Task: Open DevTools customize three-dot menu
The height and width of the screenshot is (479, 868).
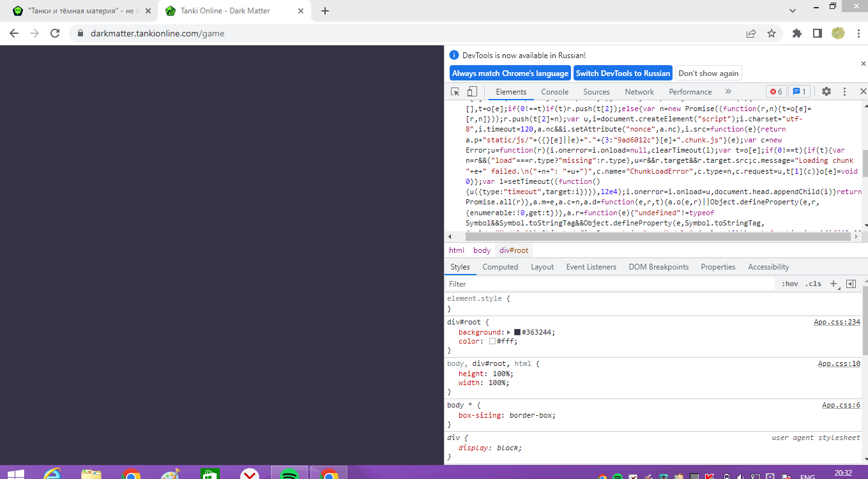Action: coord(844,91)
